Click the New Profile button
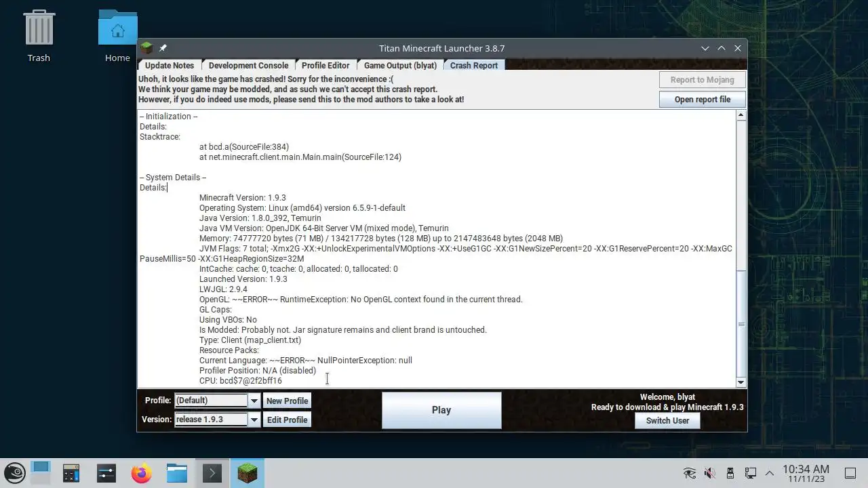 (287, 401)
